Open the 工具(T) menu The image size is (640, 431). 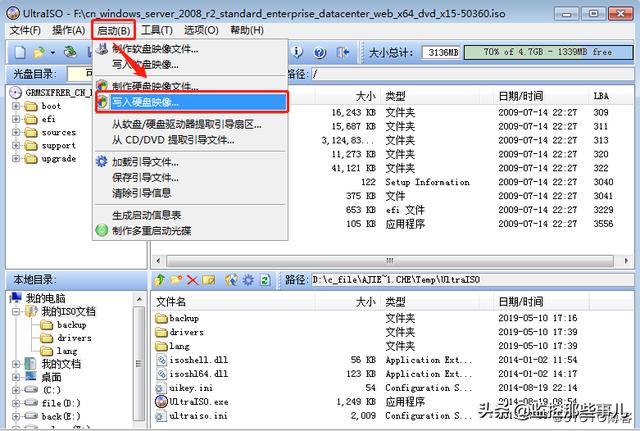coord(157,30)
